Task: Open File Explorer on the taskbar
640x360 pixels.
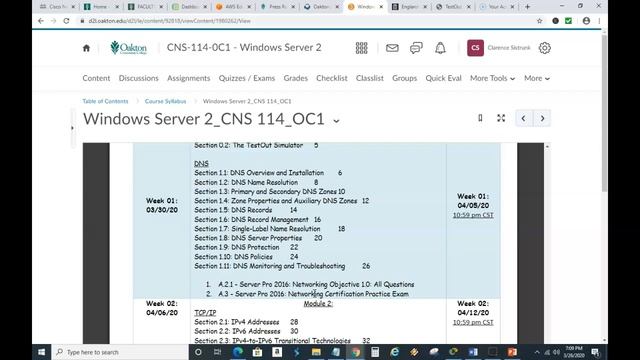Action: [316, 352]
